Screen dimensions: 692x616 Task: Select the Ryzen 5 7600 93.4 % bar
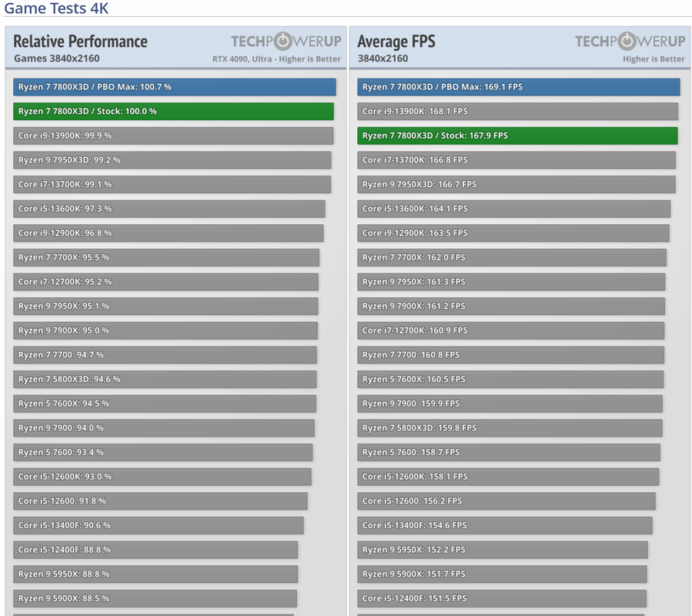click(x=163, y=452)
